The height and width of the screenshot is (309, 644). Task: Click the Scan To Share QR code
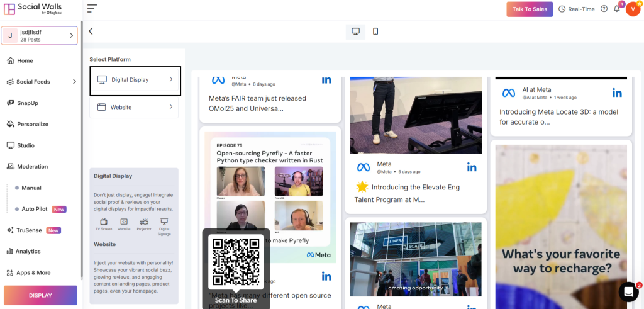coord(236,261)
